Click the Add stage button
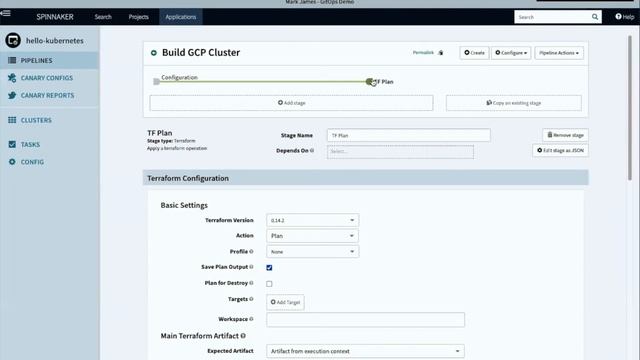640x360 pixels. pos(291,103)
